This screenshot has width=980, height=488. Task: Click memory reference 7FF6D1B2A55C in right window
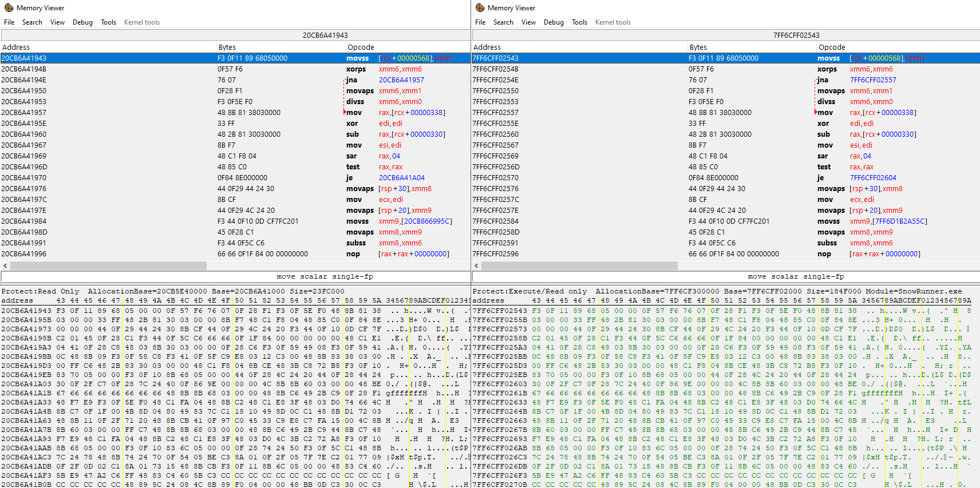(x=899, y=221)
